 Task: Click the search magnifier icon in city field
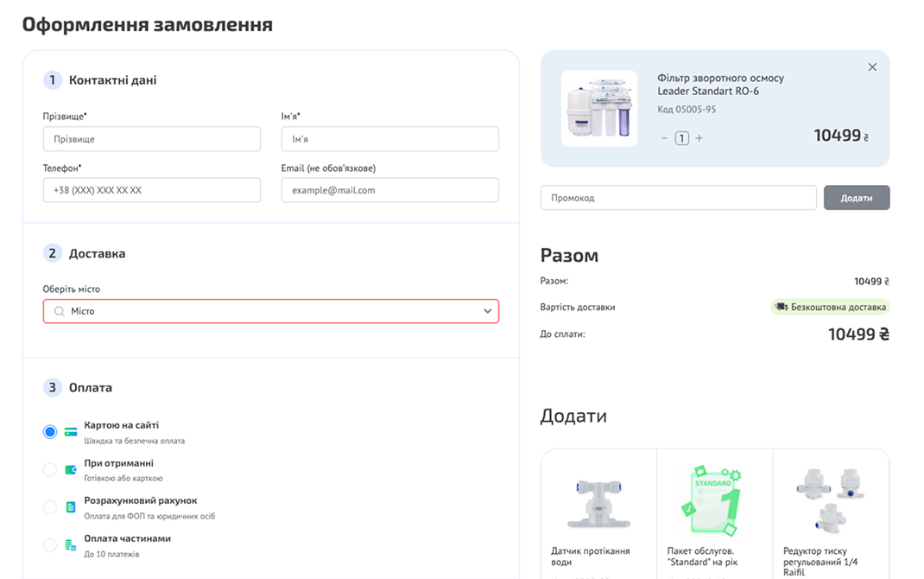click(59, 311)
